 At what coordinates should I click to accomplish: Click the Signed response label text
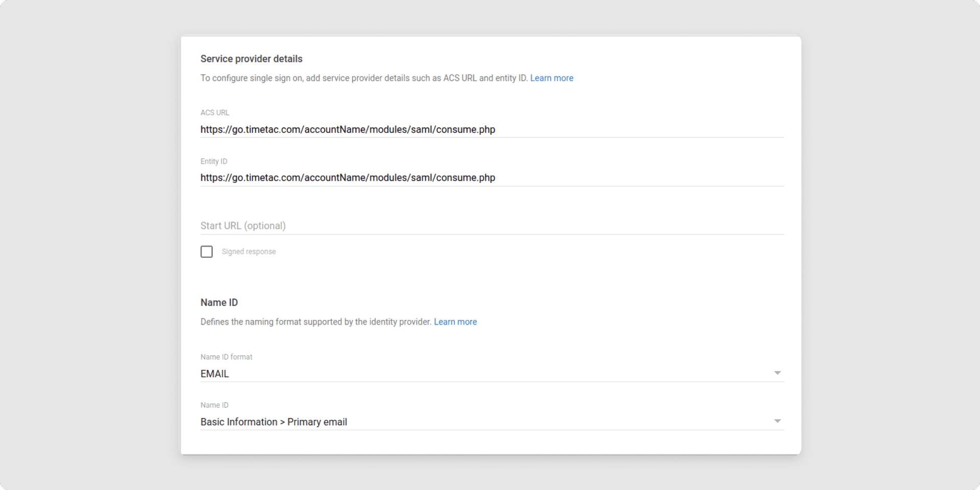pyautogui.click(x=249, y=252)
